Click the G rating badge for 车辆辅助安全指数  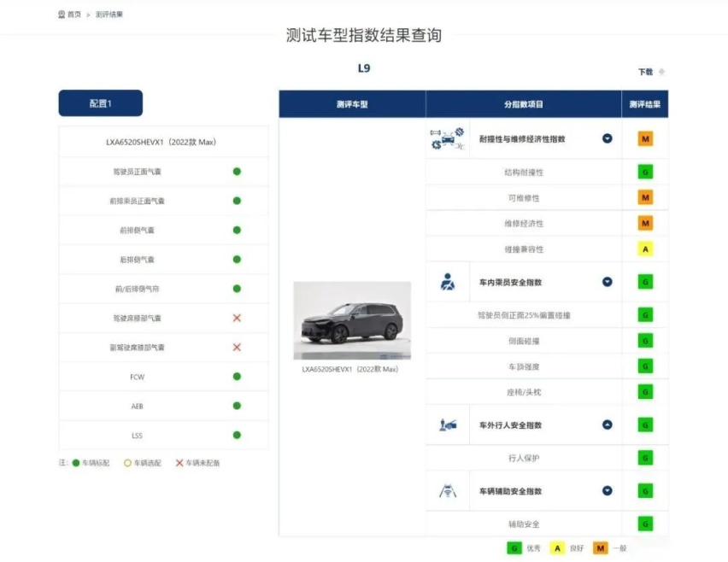point(645,490)
